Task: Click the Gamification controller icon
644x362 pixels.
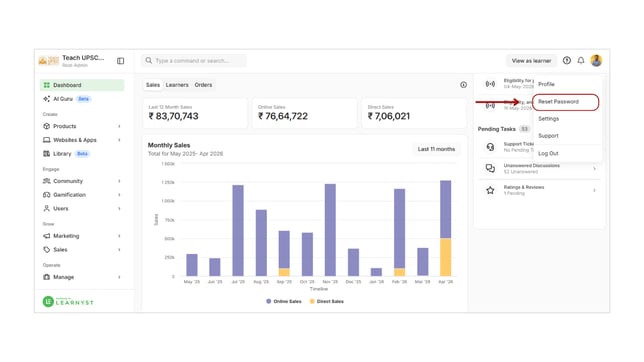Action: [46, 195]
